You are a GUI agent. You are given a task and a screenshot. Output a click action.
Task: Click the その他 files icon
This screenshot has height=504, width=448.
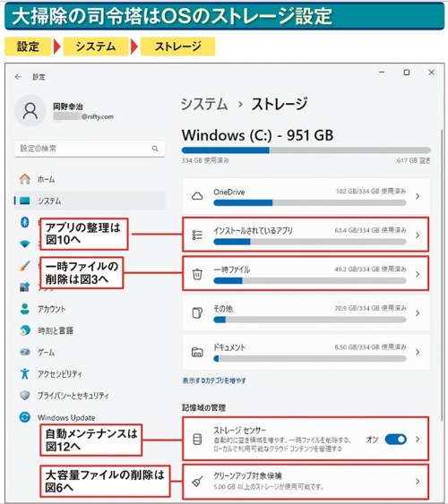(197, 312)
